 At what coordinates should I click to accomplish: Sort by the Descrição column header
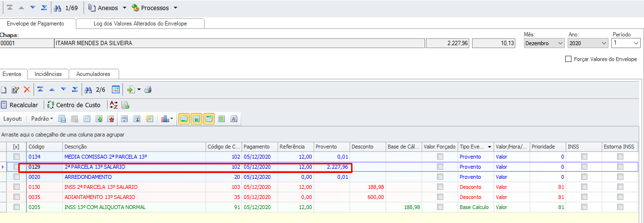click(x=134, y=147)
